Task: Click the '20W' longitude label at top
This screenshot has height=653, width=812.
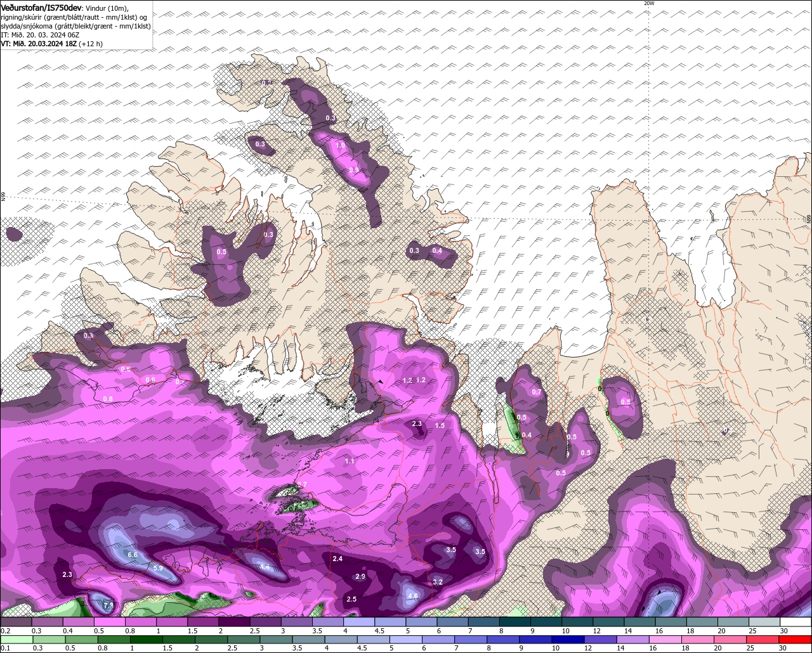Action: (649, 3)
